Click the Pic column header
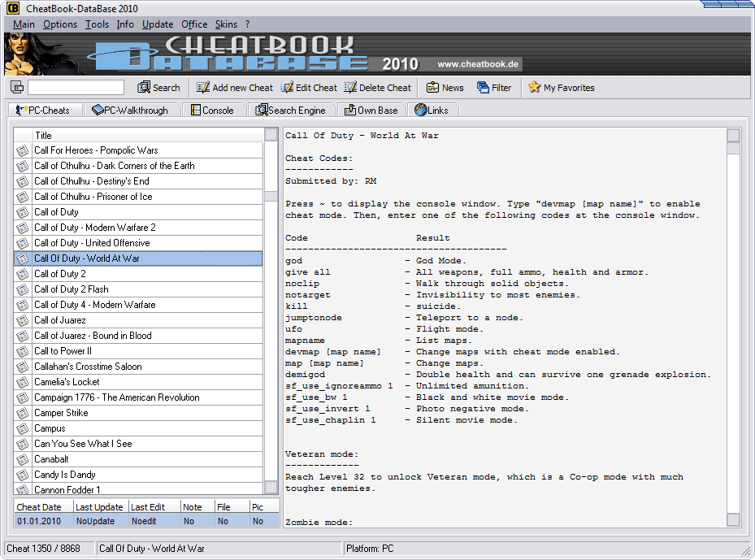 click(x=264, y=506)
